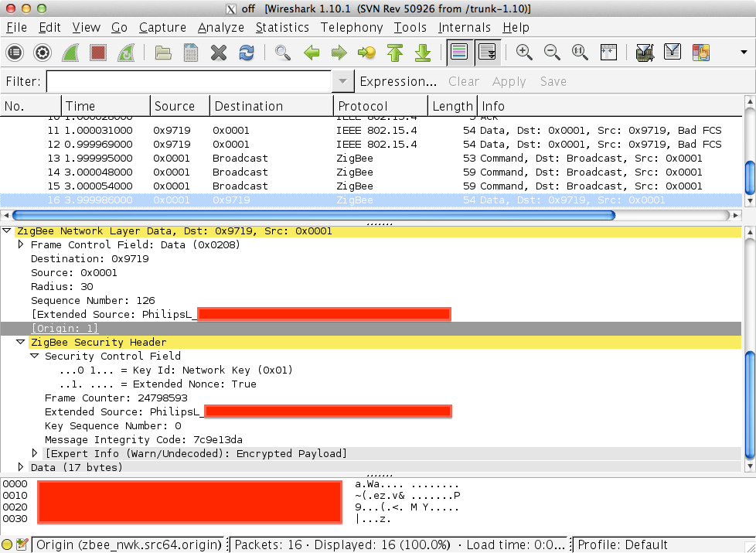Open capture options icon
Image resolution: width=756 pixels, height=553 pixels.
(x=43, y=52)
